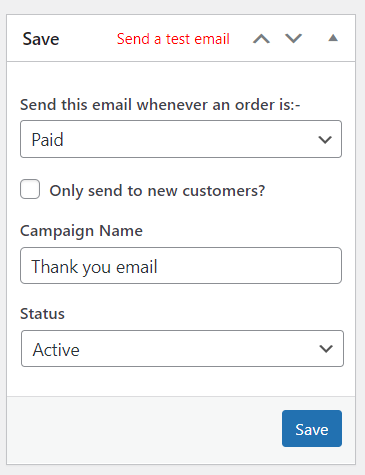Click the chevron arrow in Active dropdown
Screen dimensions: 365x475
pyautogui.click(x=326, y=349)
